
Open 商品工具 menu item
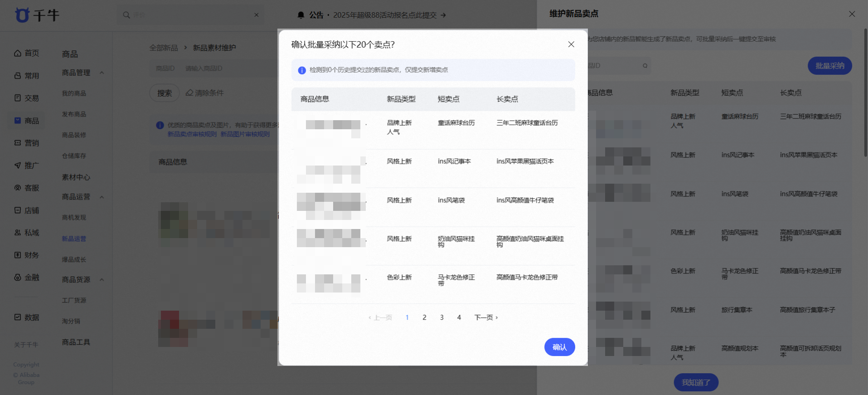(76, 342)
